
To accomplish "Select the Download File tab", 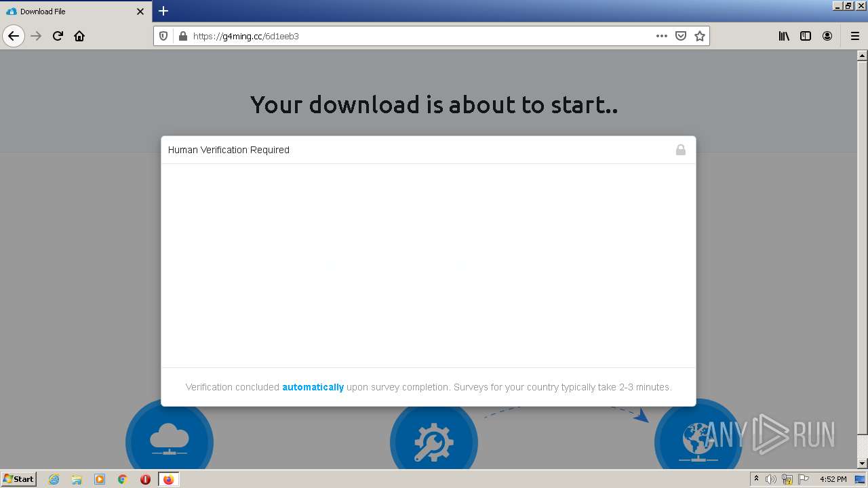I will pos(75,12).
